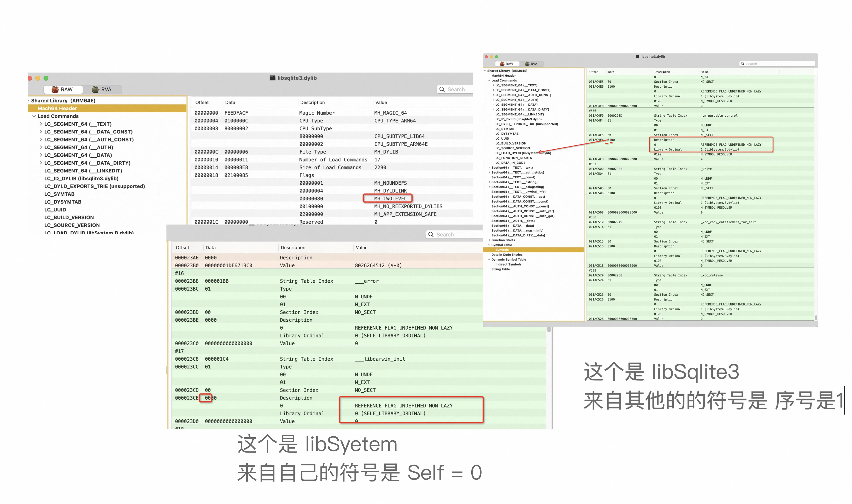Click Description column header in Mach64 Header window
852x504 pixels.
(x=312, y=103)
